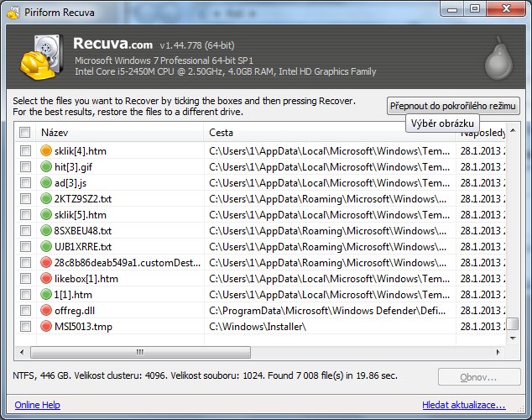Tick the checkbox for sklik[4].htm

(x=25, y=150)
